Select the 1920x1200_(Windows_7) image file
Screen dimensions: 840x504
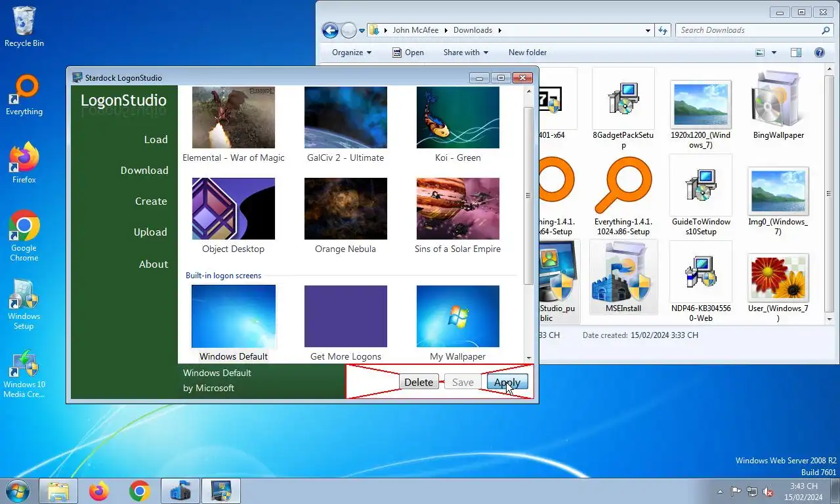(701, 113)
